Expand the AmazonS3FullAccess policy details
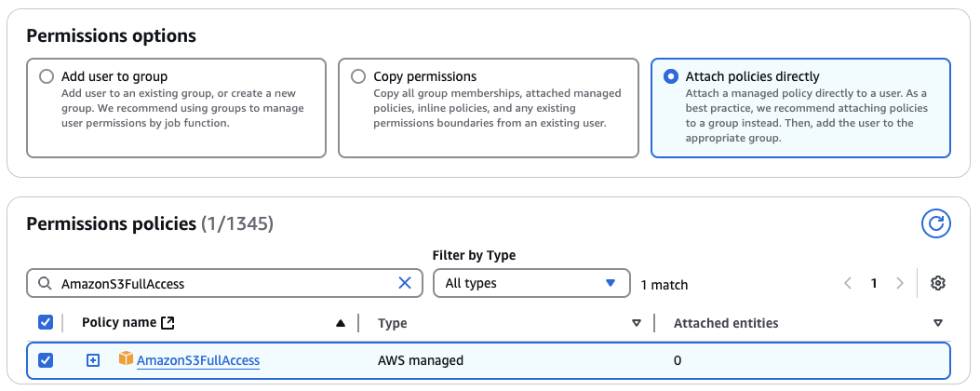This screenshot has width=980, height=391. point(93,360)
